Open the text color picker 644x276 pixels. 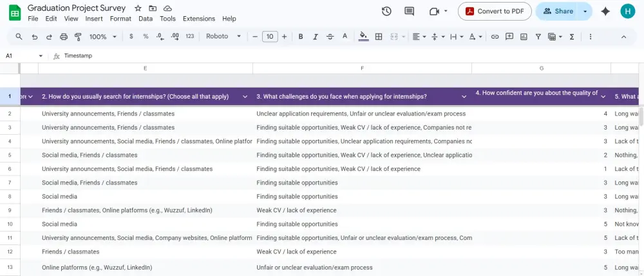(x=345, y=37)
